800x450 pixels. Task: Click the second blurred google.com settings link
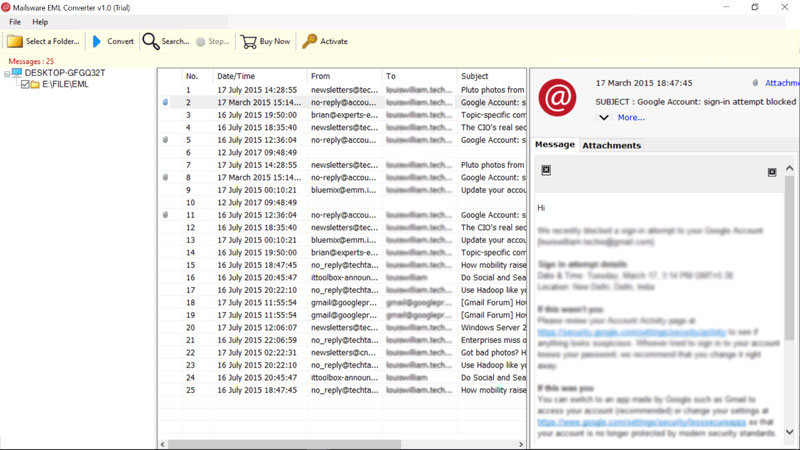click(x=641, y=422)
